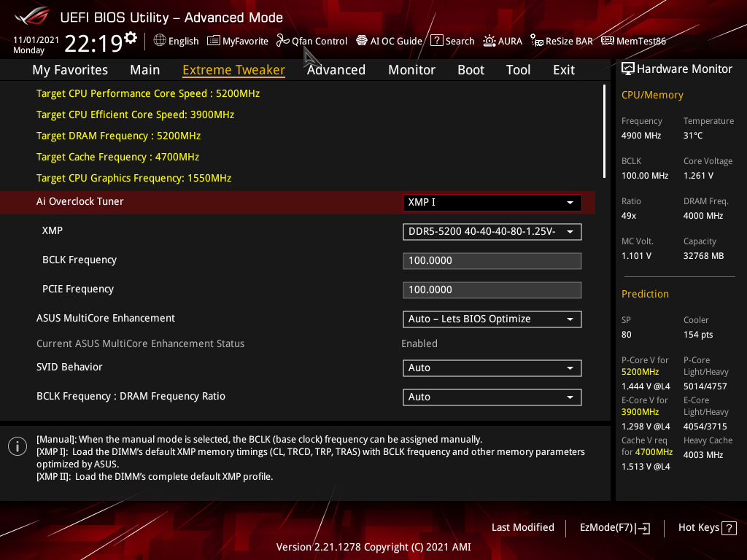Open the XMP profile dropdown

(x=492, y=232)
